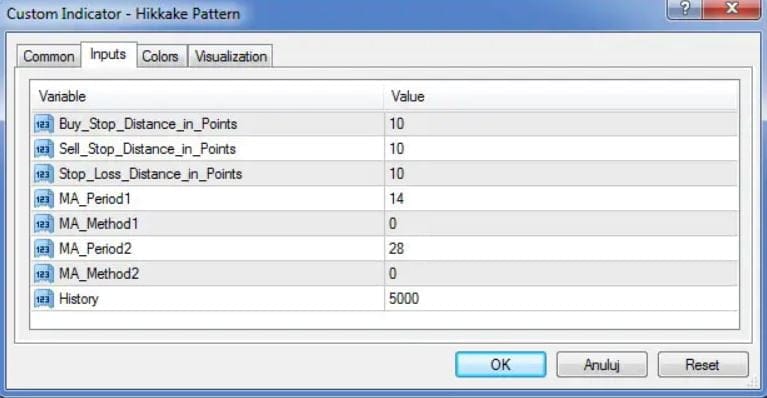767x398 pixels.
Task: Confirm settings with OK button
Action: coord(500,365)
